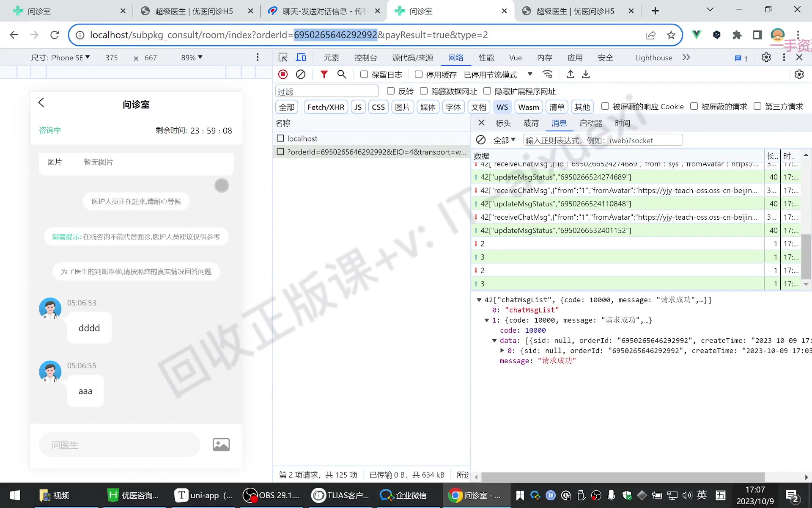Toggle device toolbar icon
812x508 pixels.
pyautogui.click(x=301, y=58)
